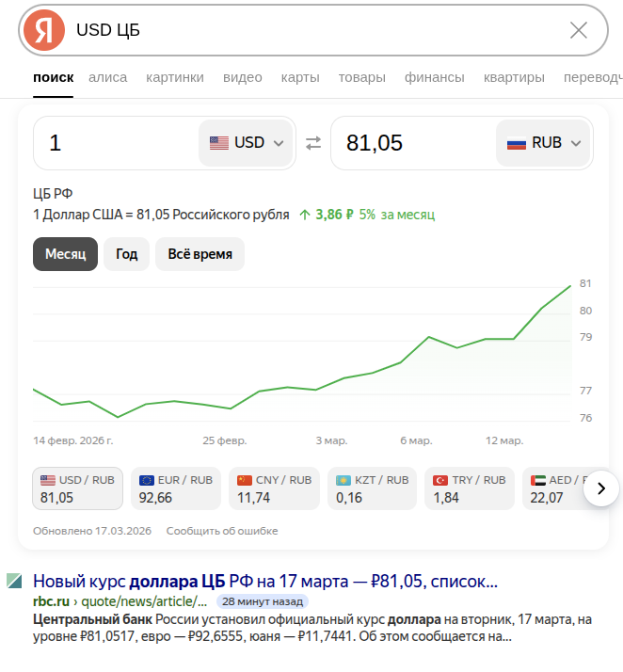The image size is (623, 672).
Task: Click the Yandex logo icon
Action: 44,30
